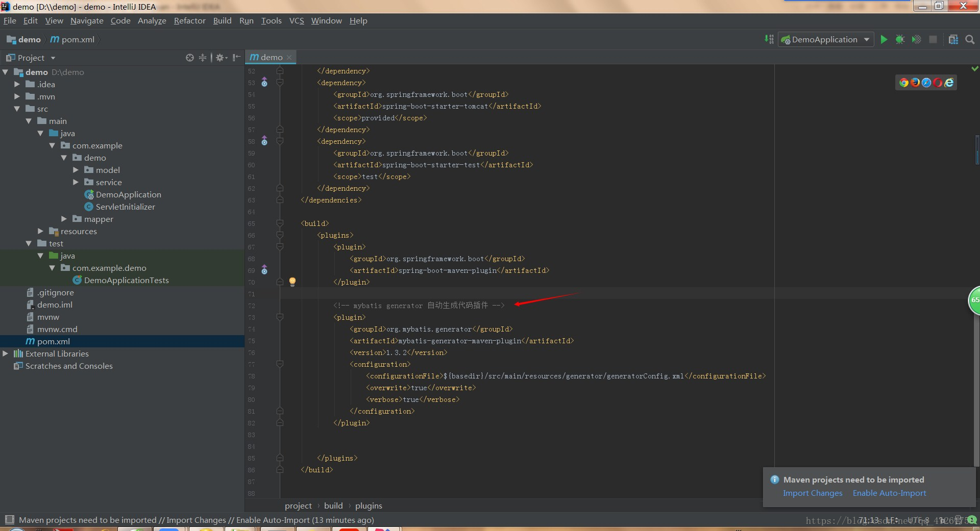
Task: Stop the running process
Action: click(933, 39)
